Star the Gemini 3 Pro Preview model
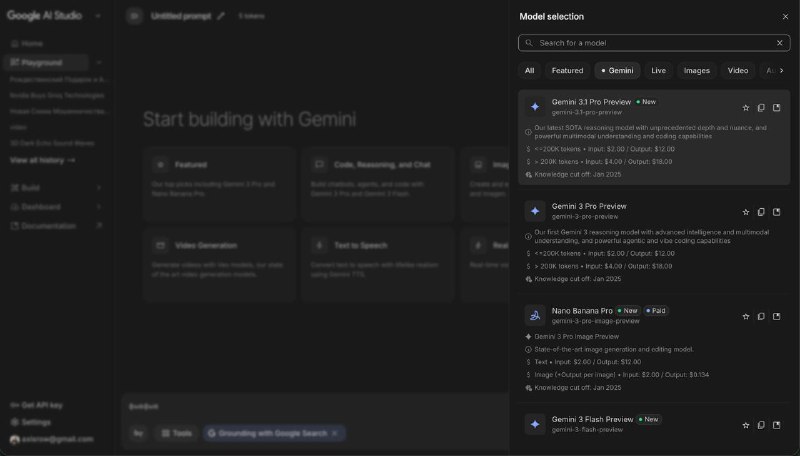The width and height of the screenshot is (800, 456). pos(745,212)
